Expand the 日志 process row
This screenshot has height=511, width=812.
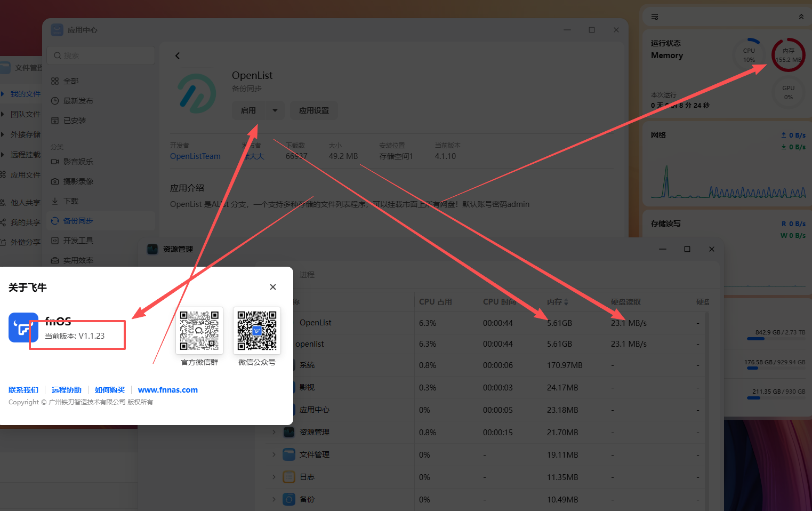coord(274,477)
